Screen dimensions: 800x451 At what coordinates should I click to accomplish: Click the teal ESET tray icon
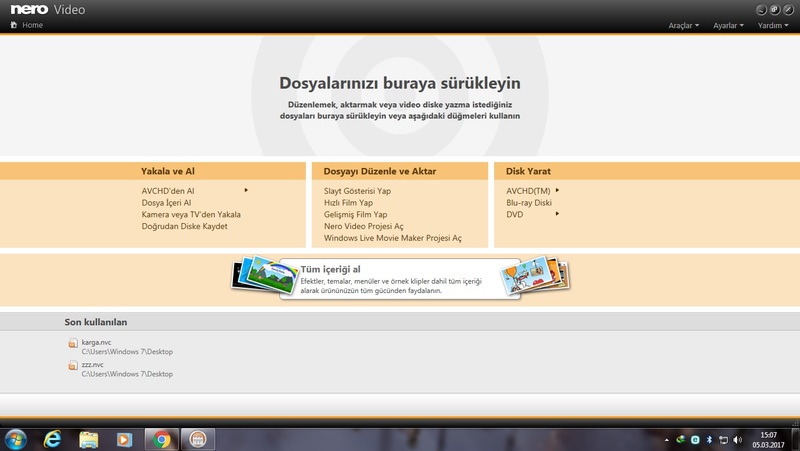695,439
